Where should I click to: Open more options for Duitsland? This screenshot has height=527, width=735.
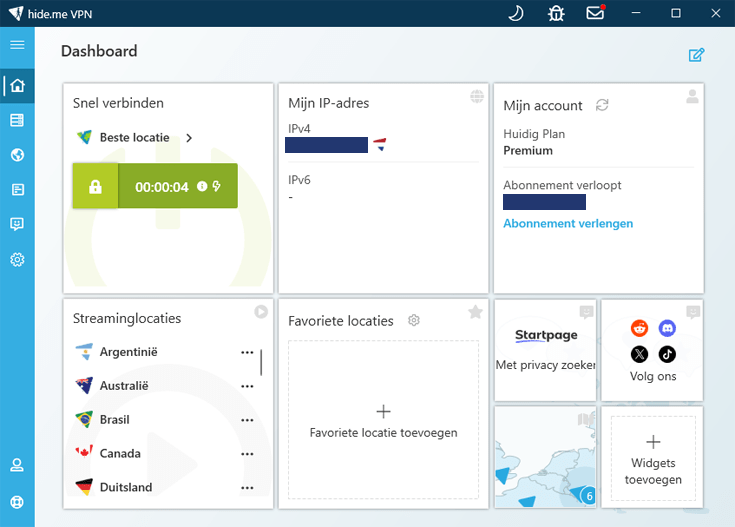click(x=247, y=488)
